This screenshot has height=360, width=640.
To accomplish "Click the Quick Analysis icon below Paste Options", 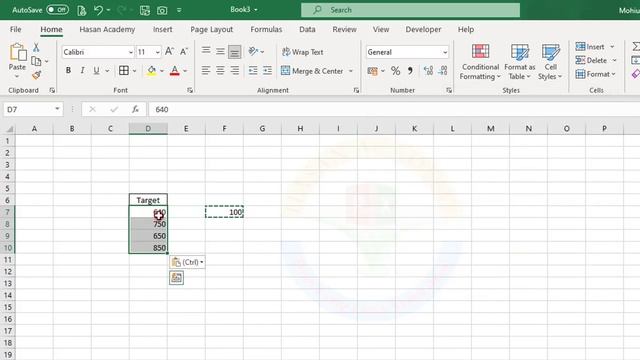I will (x=176, y=278).
